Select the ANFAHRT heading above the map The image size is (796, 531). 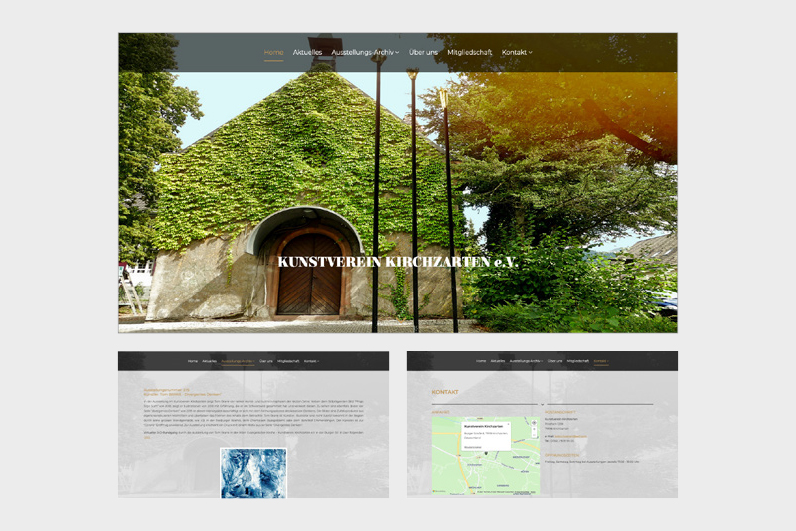[441, 412]
